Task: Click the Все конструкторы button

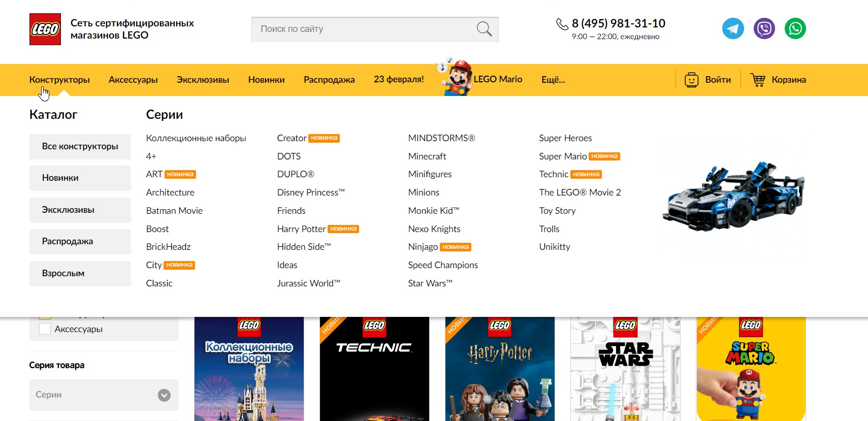Action: coord(80,146)
